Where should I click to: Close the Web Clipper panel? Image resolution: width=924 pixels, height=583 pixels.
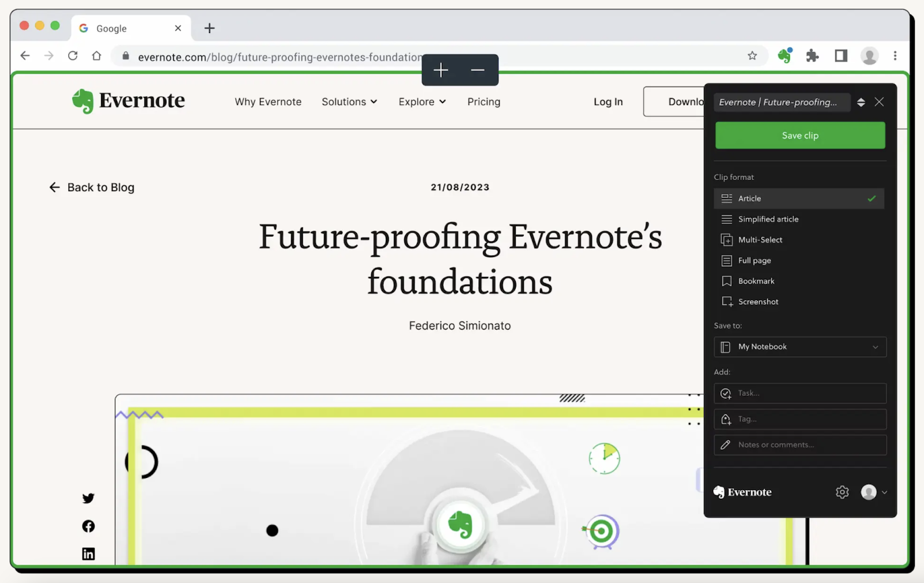point(879,102)
